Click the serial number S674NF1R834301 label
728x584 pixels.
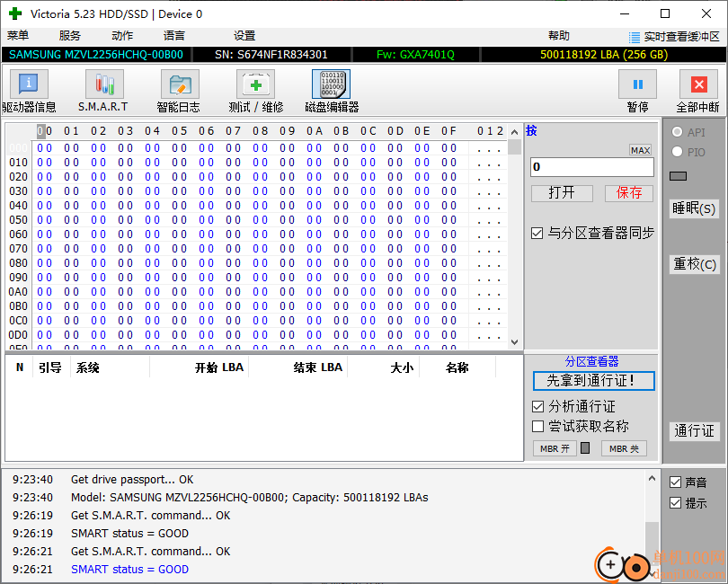pyautogui.click(x=271, y=55)
